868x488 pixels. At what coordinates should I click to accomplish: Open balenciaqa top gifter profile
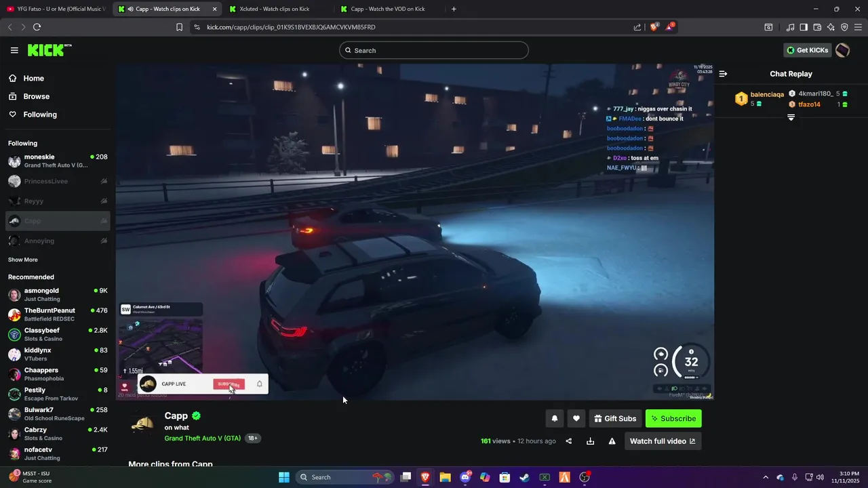click(x=759, y=99)
